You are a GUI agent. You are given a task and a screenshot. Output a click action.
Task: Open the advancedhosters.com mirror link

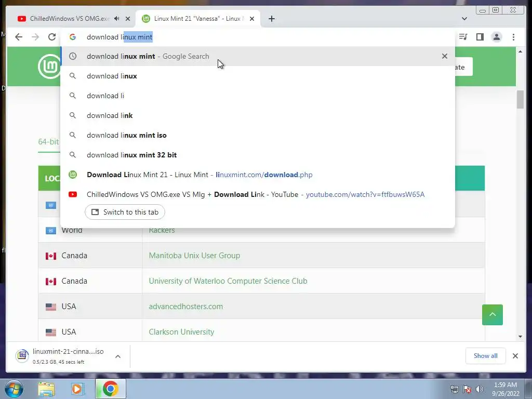coord(186,307)
